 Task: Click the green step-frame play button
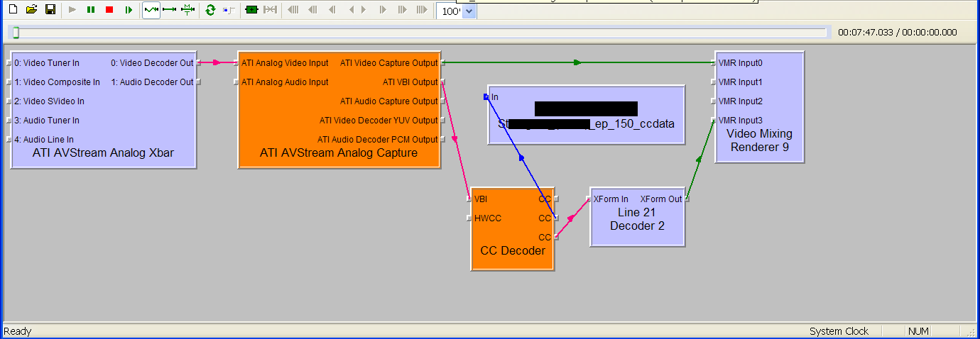129,10
